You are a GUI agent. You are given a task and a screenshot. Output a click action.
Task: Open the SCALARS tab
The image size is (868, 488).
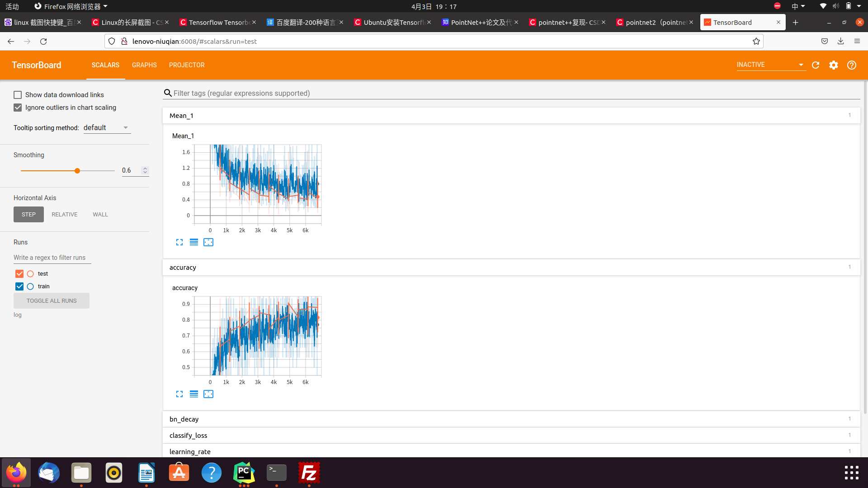105,65
